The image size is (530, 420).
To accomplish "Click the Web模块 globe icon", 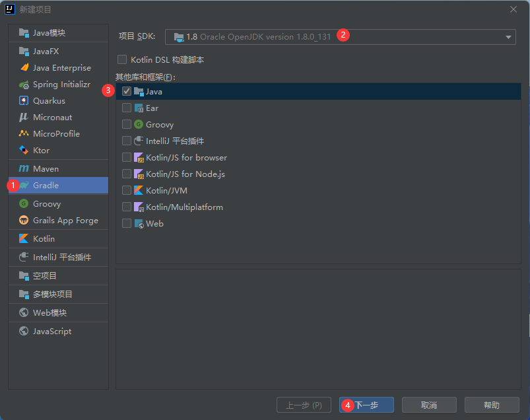I will (x=24, y=312).
